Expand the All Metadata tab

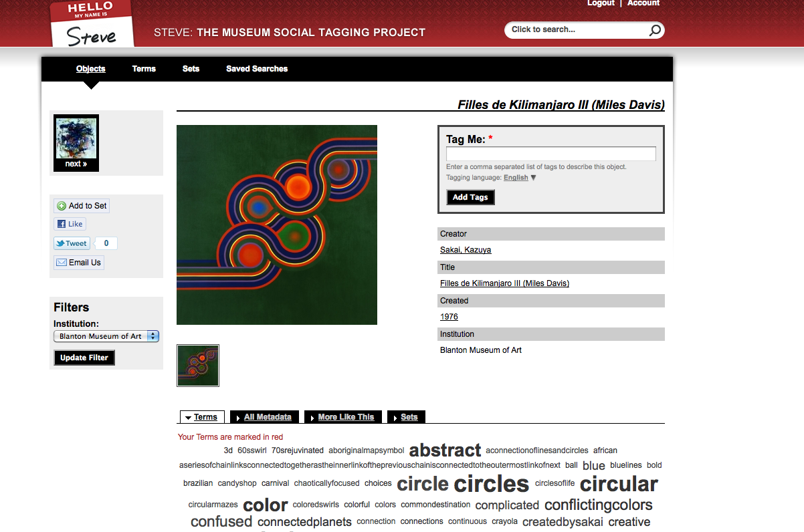click(264, 417)
